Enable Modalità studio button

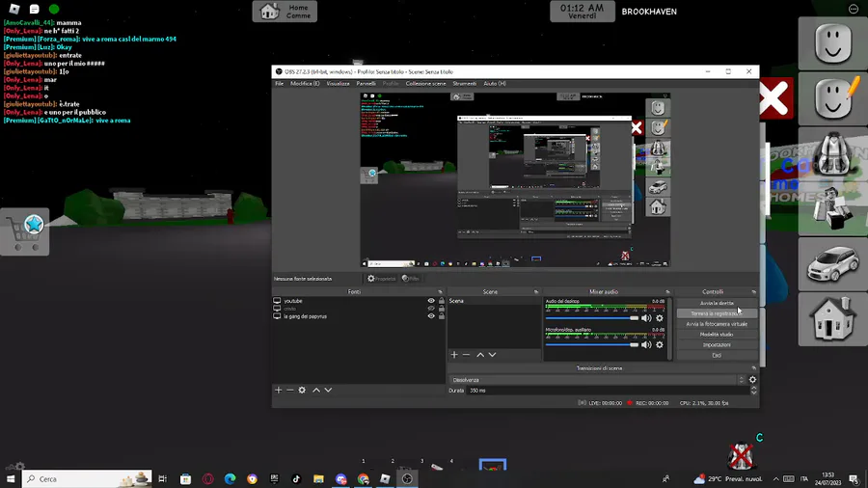(x=717, y=335)
